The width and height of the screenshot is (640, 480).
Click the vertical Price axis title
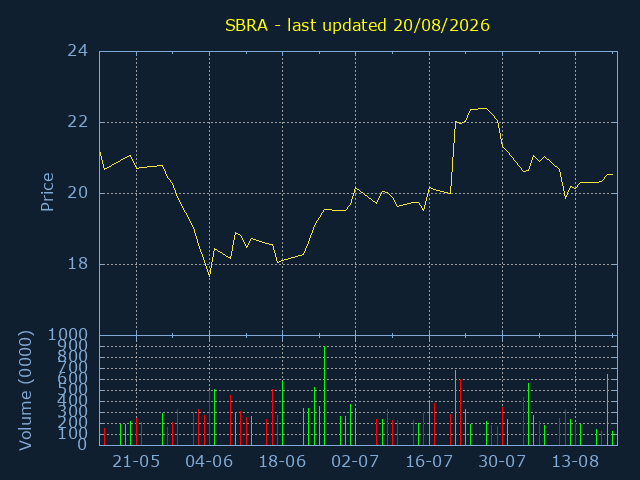tap(47, 192)
